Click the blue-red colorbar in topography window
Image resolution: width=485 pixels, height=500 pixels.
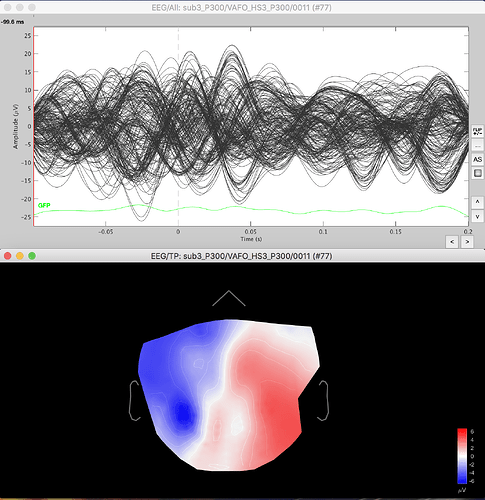[x=462, y=456]
